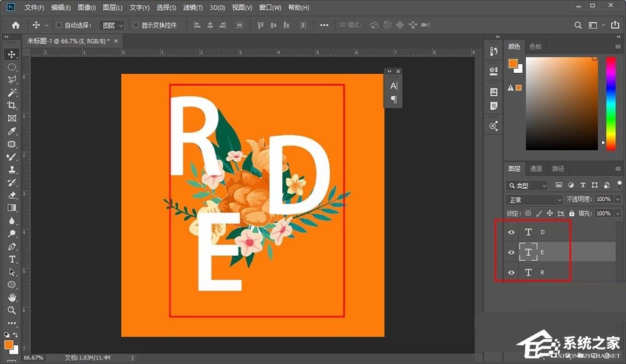Open the 类型 layer filter dropdown
Image resolution: width=626 pixels, height=364 pixels.
526,185
